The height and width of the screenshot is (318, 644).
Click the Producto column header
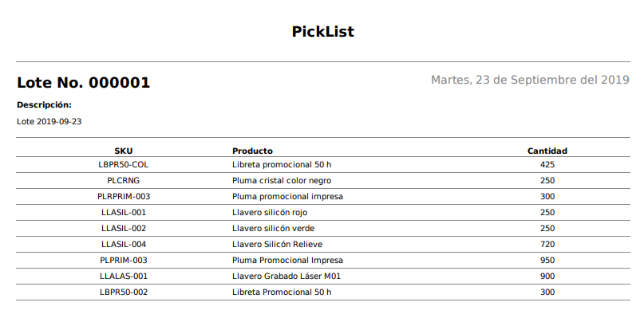[x=252, y=151]
